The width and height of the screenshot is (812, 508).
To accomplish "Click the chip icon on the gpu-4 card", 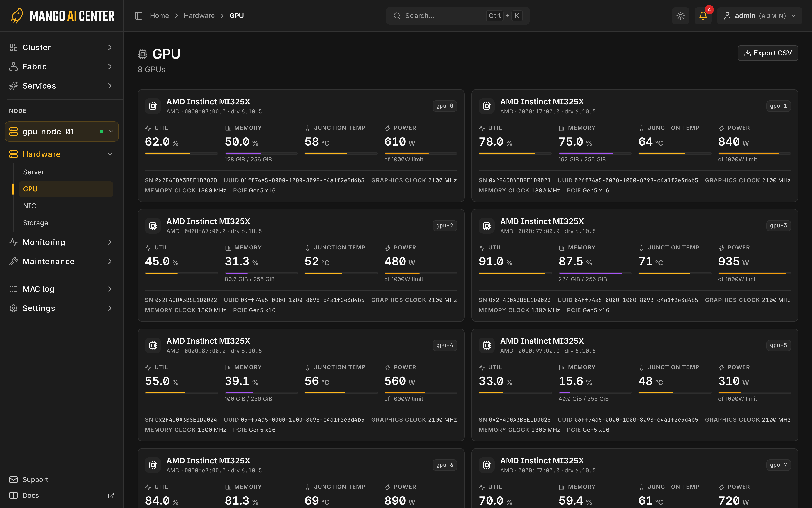I will pyautogui.click(x=153, y=345).
